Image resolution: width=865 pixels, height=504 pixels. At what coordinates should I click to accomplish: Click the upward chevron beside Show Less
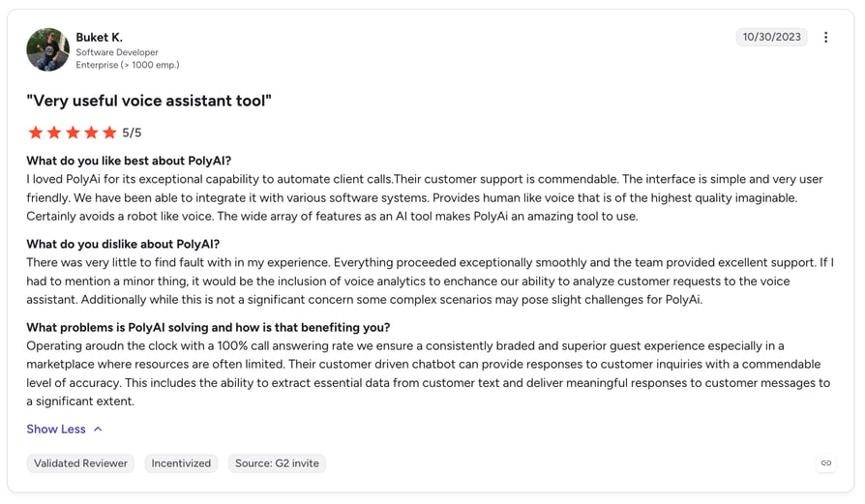click(98, 429)
